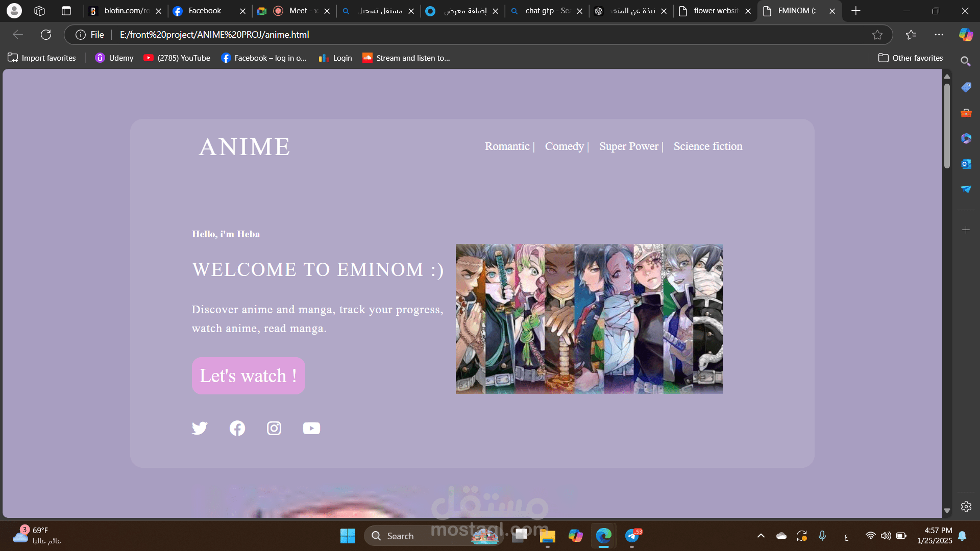Open the Shopping tag sidebar icon
This screenshot has width=980, height=551.
point(966,87)
